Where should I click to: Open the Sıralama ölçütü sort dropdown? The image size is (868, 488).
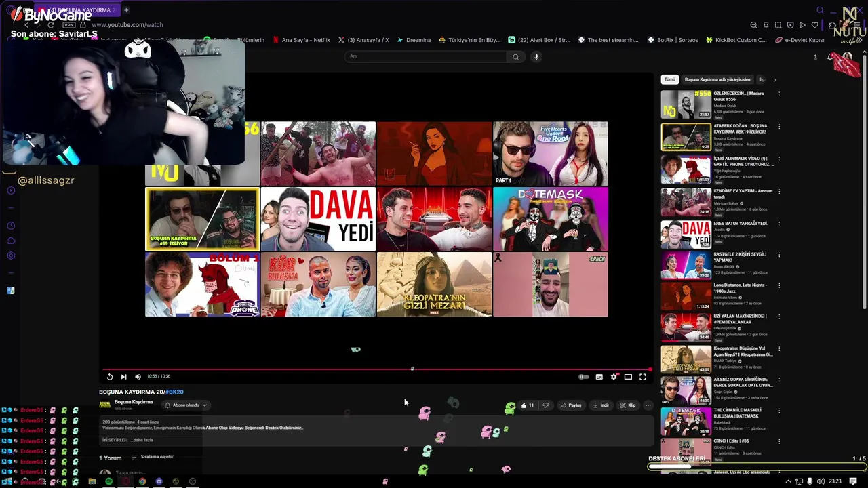pyautogui.click(x=153, y=457)
